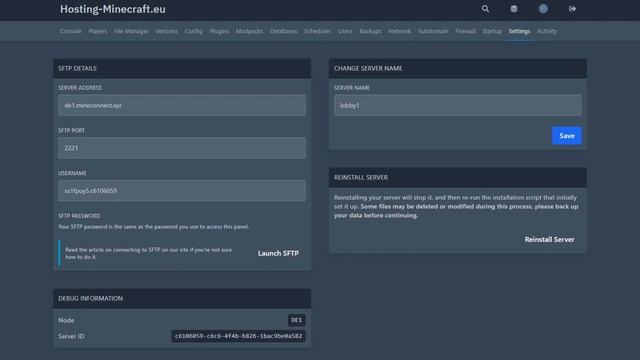Open the File Manager tab
Viewport: 640px width, 360px height.
131,31
